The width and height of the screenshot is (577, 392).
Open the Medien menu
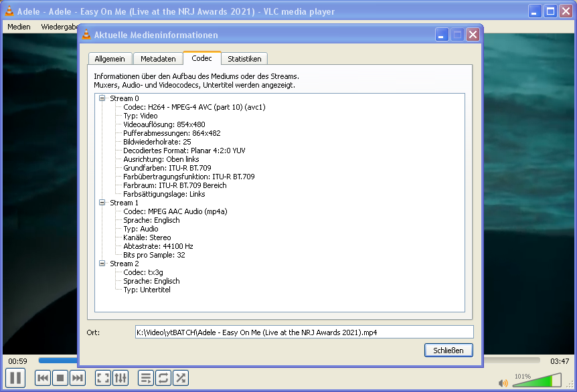(x=19, y=27)
